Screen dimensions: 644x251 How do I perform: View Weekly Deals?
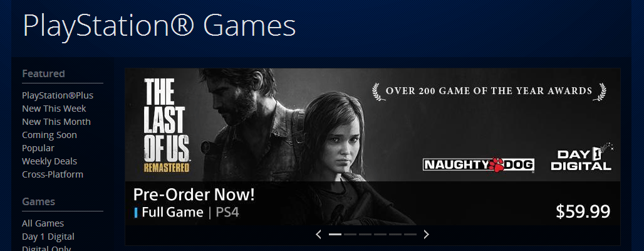point(49,161)
